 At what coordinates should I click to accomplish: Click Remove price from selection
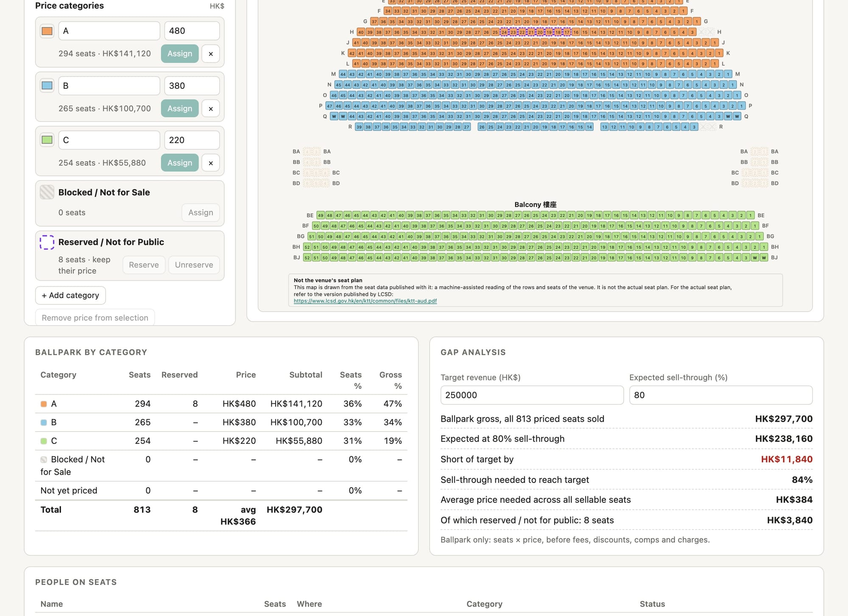95,318
